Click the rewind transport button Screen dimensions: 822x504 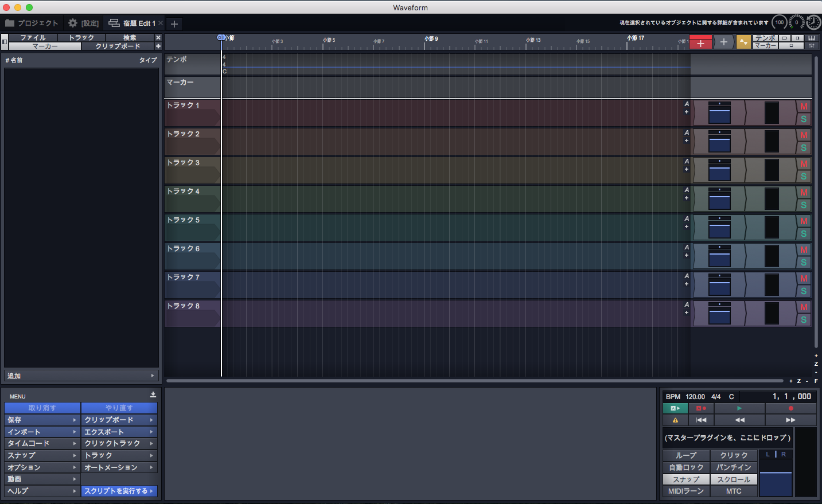coord(739,420)
